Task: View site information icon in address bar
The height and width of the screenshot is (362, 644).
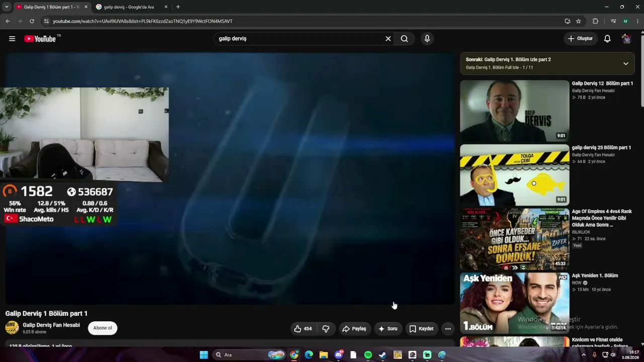Action: click(46, 21)
